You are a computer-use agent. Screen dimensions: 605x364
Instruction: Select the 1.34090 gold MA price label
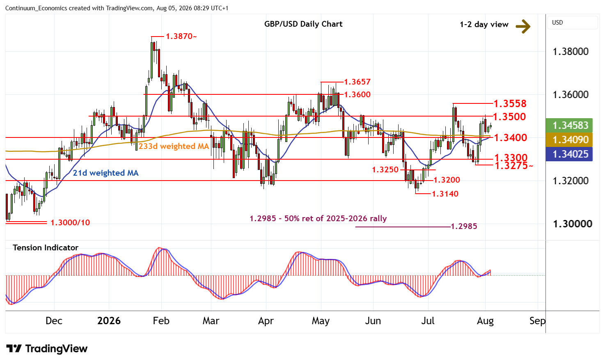point(570,140)
